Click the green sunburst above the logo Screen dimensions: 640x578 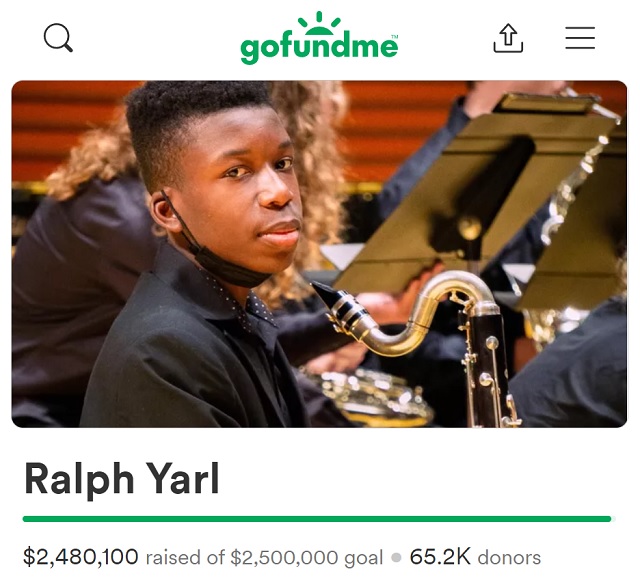coord(319,24)
